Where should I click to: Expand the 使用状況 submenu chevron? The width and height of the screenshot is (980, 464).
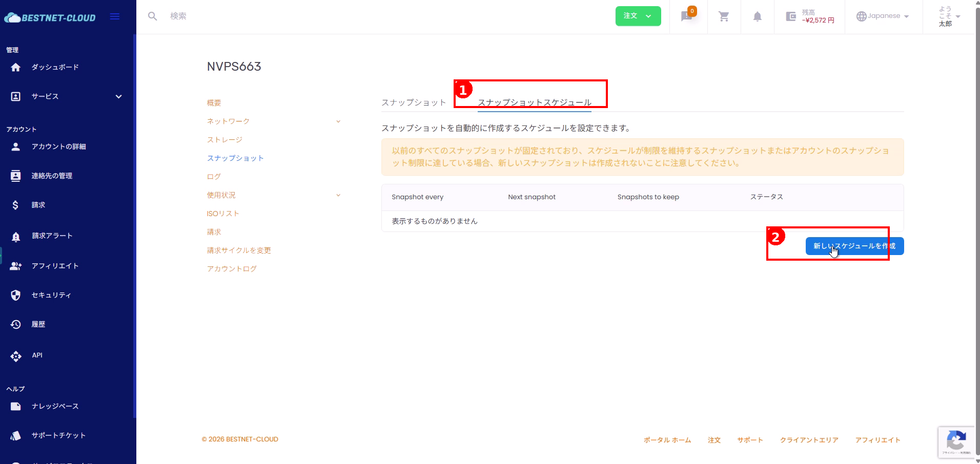pos(338,195)
